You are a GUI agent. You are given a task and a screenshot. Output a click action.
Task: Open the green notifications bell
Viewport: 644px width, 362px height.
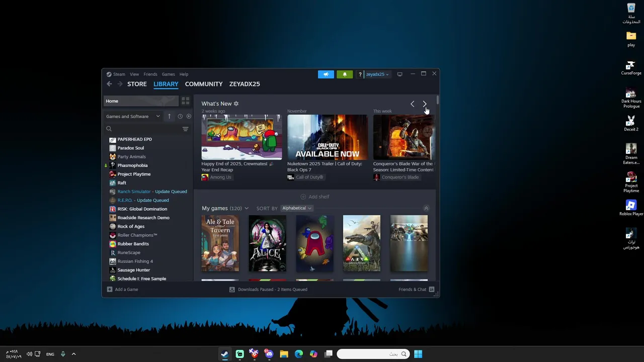[345, 74]
